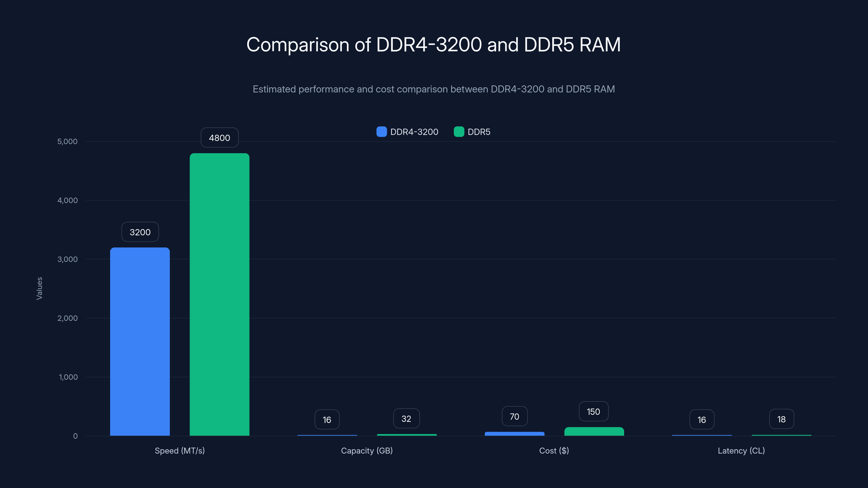Toggle the DDR5 legend label
The width and height of the screenshot is (868, 488).
pos(479,132)
